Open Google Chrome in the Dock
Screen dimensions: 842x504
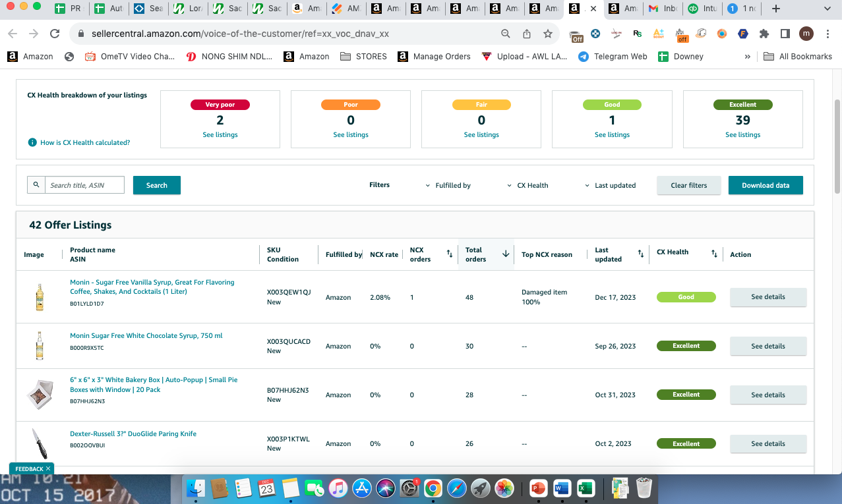[x=433, y=488]
